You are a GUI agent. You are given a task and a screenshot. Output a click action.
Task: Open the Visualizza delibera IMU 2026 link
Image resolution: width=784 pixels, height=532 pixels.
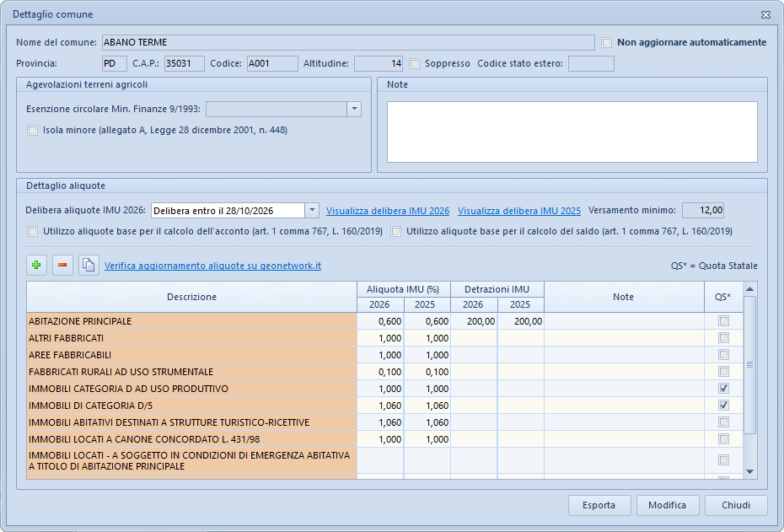(388, 211)
